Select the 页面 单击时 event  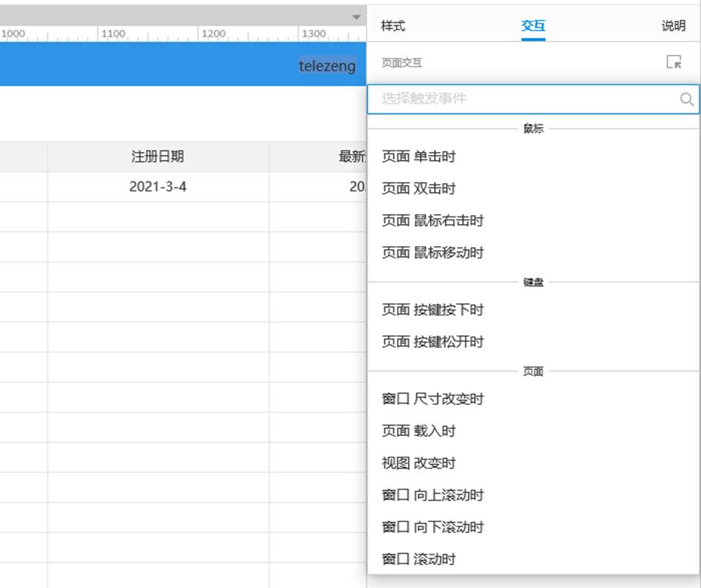pos(533,156)
